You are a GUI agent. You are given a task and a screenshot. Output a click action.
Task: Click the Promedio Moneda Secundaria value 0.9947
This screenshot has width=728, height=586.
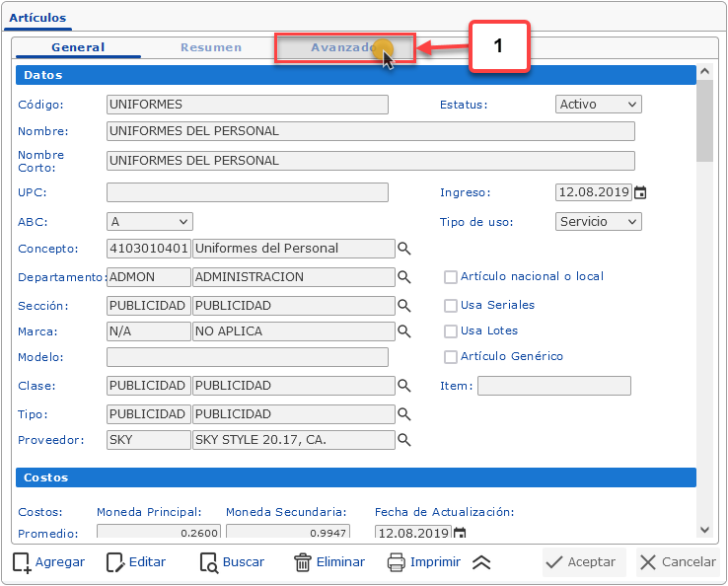coord(288,532)
